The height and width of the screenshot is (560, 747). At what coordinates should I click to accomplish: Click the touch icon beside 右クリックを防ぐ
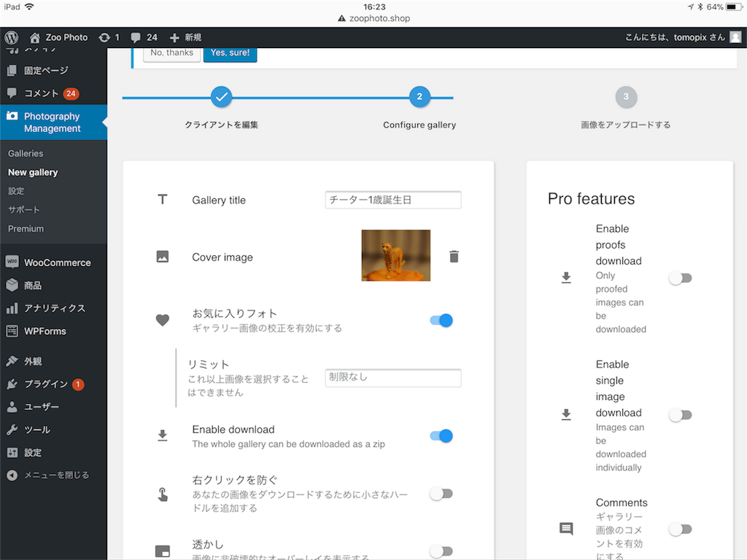tap(163, 494)
